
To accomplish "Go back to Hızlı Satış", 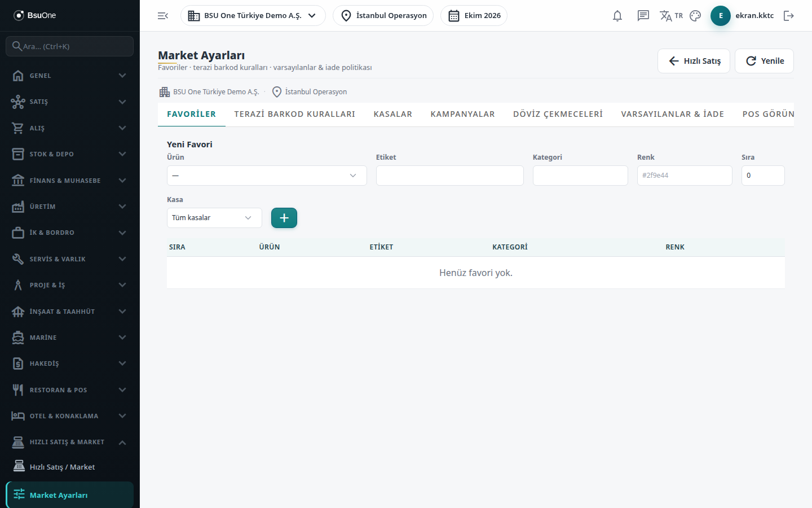I will (694, 61).
